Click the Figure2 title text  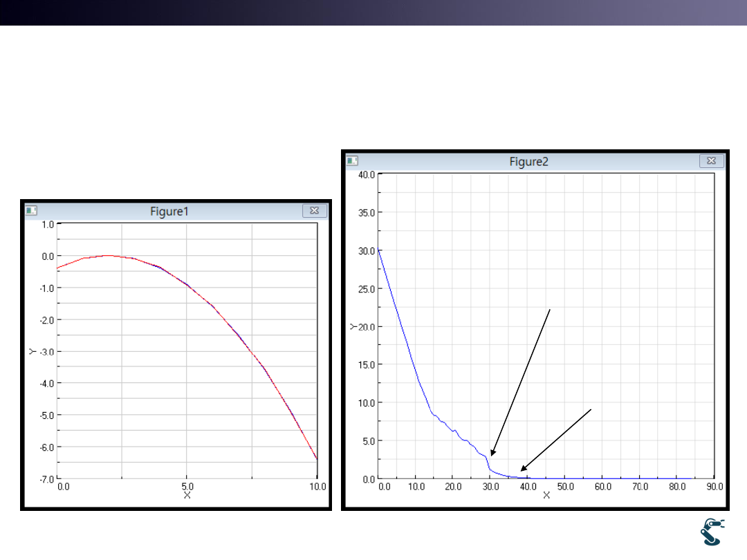(x=529, y=162)
